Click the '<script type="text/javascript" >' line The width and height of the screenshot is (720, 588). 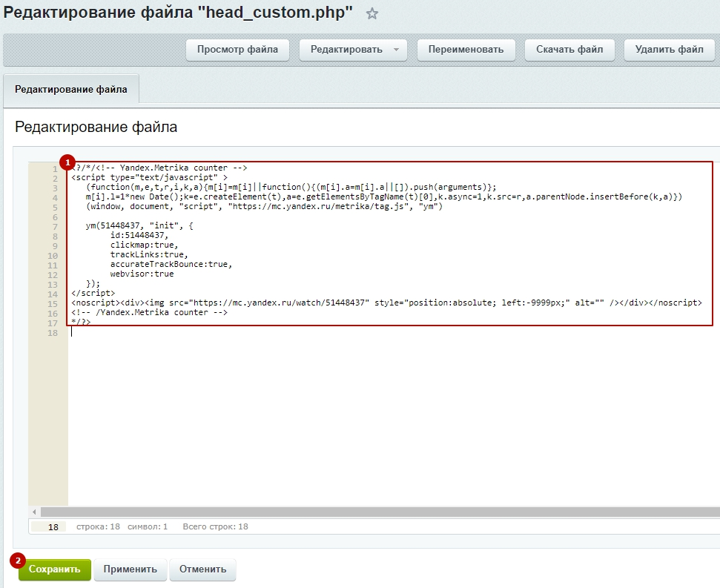click(149, 177)
